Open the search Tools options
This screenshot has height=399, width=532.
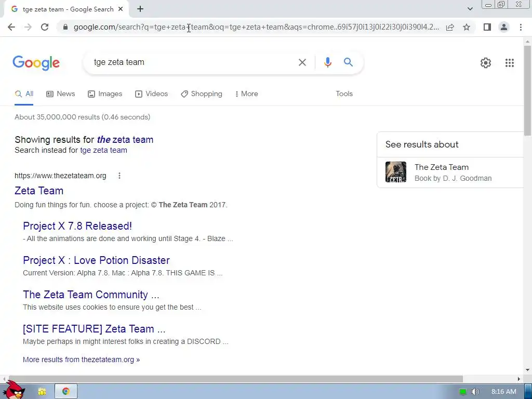pos(344,94)
